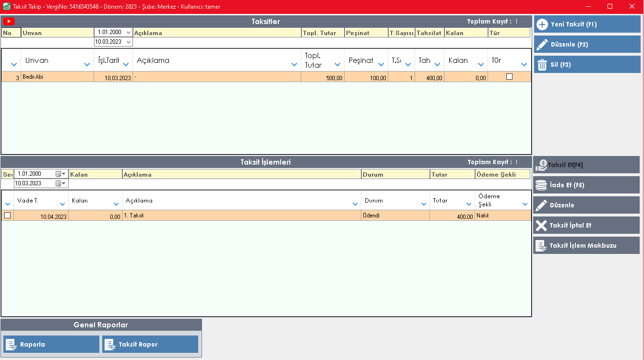Viewport: 644px width, 360px height.
Task: Click the money-hand icon of Tahsil Et
Action: (x=541, y=165)
